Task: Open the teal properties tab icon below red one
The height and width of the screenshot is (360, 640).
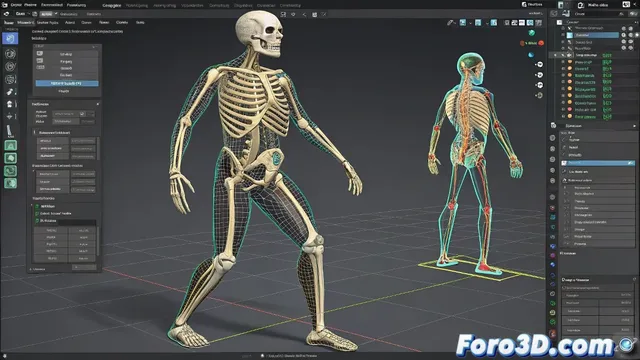Action: [x=553, y=217]
